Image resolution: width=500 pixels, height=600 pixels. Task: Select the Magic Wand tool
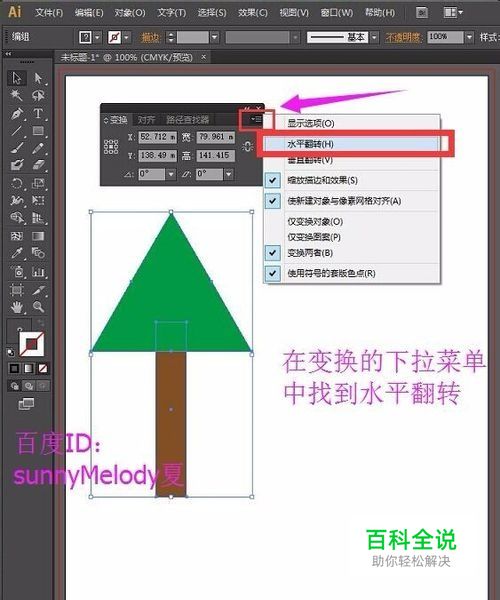[17, 95]
